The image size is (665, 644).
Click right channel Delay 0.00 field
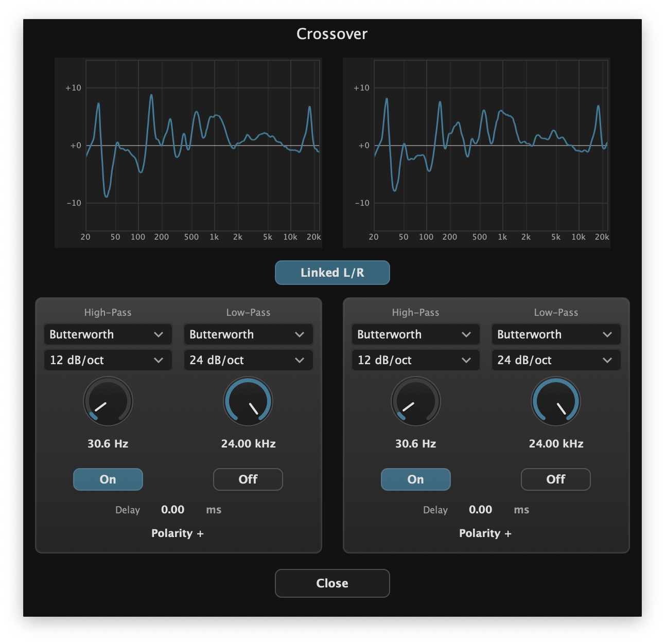480,510
